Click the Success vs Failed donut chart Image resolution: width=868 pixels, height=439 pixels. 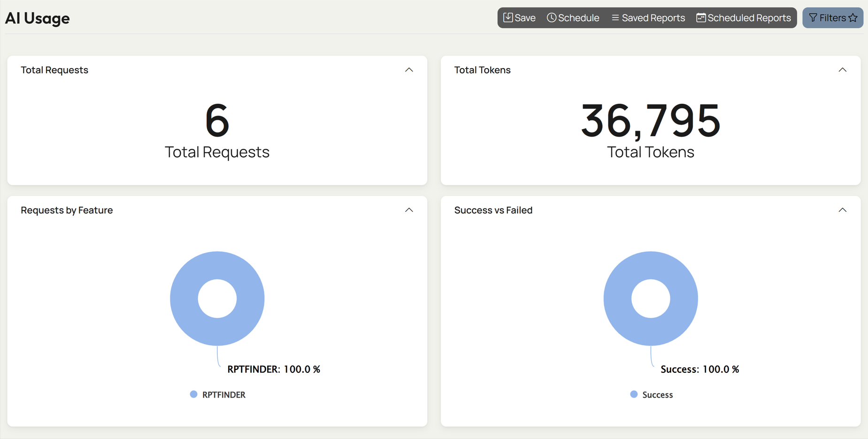pyautogui.click(x=651, y=299)
